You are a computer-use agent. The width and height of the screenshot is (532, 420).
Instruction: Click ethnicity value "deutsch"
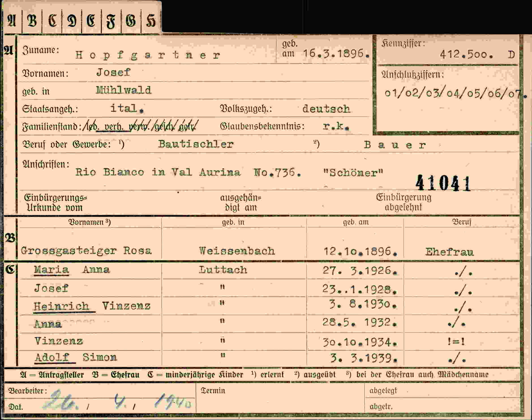[326, 109]
